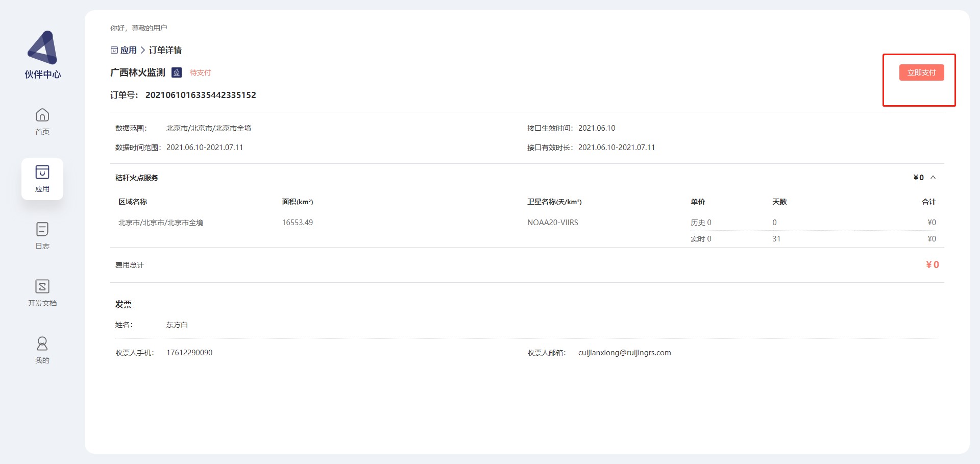Click the 天数 column header
Screen dimensions: 980x464
pyautogui.click(x=779, y=202)
